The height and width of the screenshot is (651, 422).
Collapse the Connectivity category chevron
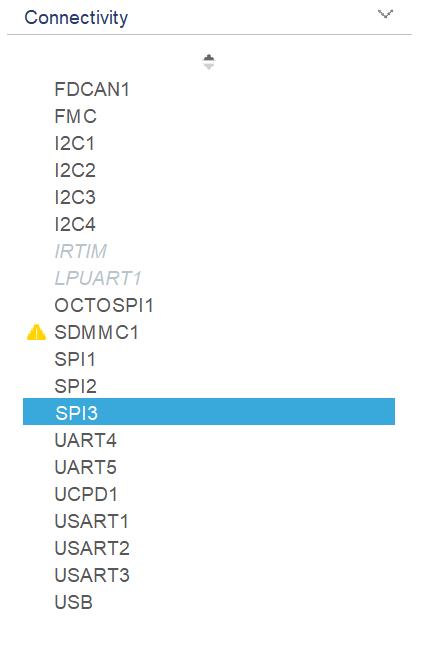click(385, 14)
